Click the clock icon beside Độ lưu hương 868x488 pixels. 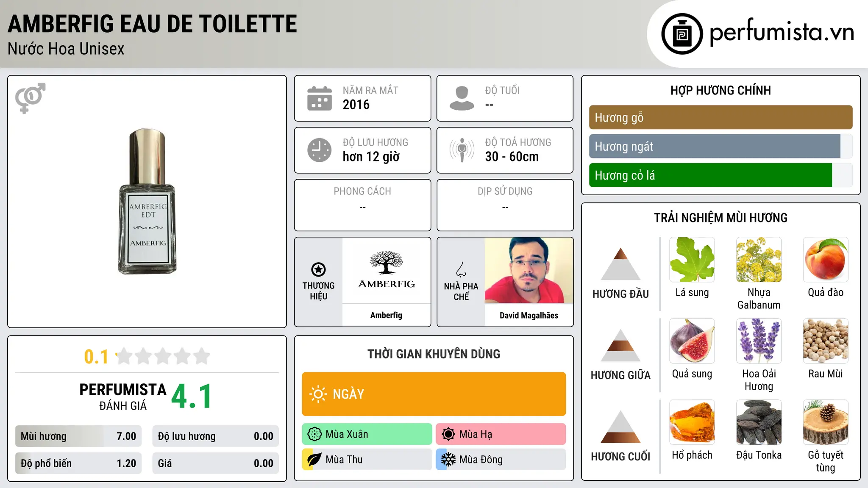(320, 150)
